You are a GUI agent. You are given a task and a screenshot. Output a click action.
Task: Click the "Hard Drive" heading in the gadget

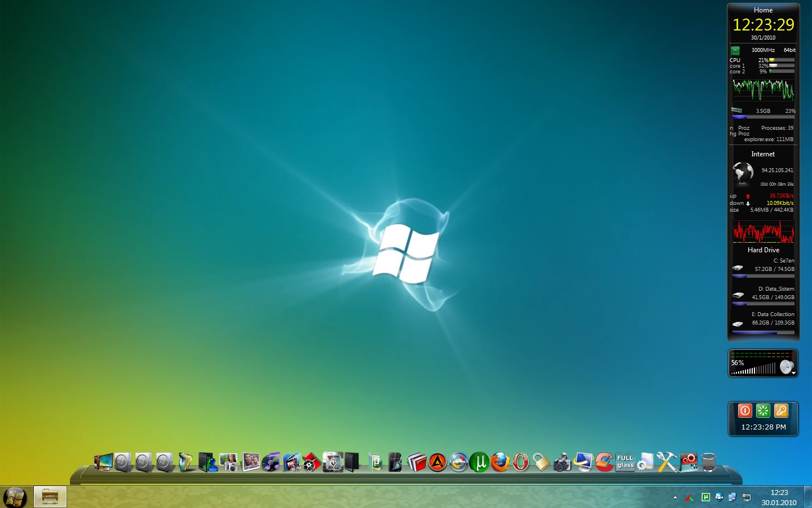pos(764,250)
